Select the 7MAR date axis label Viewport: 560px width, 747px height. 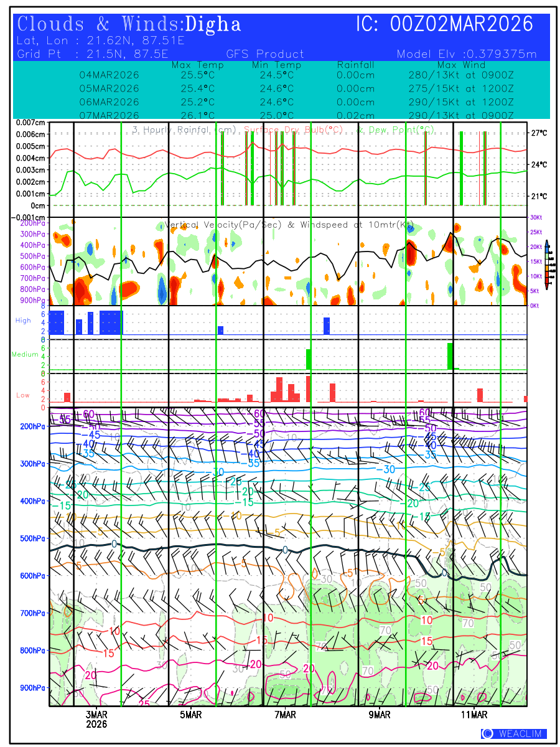[x=286, y=715]
